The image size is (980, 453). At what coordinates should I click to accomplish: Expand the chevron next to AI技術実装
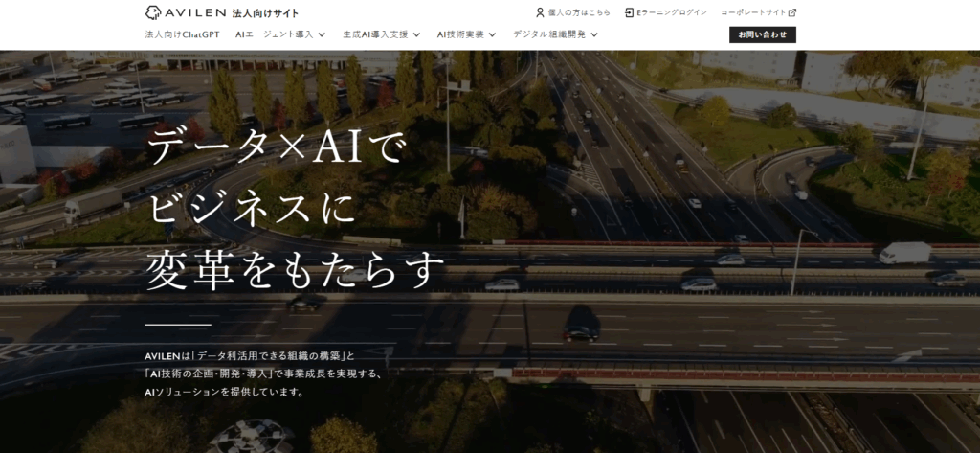coord(492,35)
